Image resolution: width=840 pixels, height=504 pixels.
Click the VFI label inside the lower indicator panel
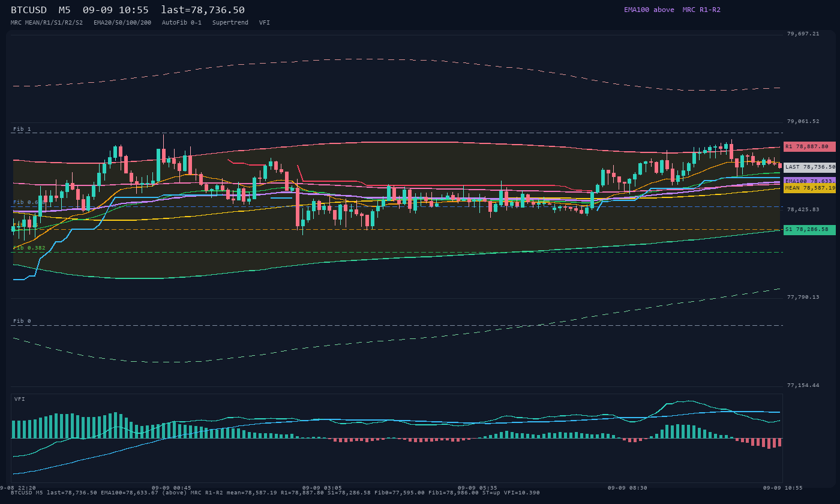(20, 399)
